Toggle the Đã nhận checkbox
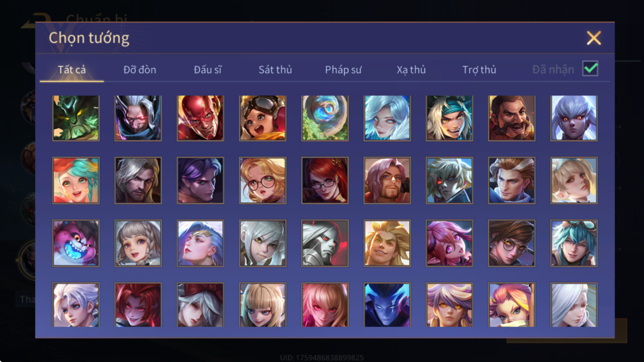The image size is (644, 362). 590,69
